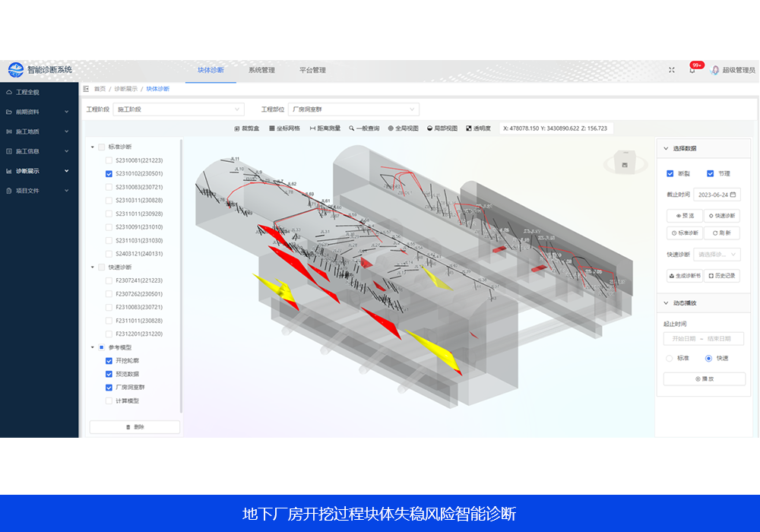760x532 pixels.
Task: Select the 标准 playback radio button
Action: pos(670,358)
